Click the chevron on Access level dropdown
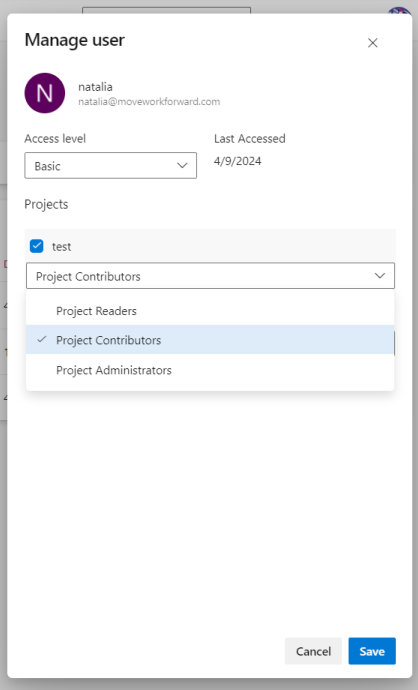Screen dimensions: 418x690 (182, 165)
